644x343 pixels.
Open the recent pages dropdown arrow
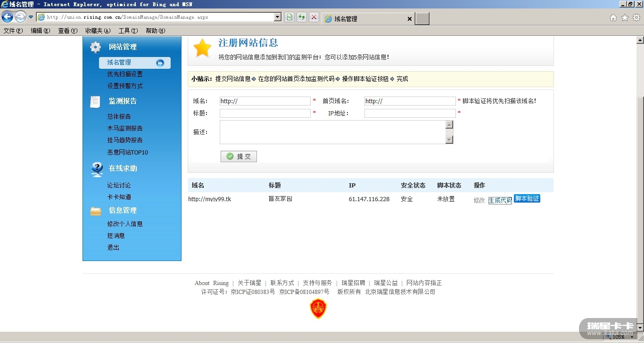[31, 17]
